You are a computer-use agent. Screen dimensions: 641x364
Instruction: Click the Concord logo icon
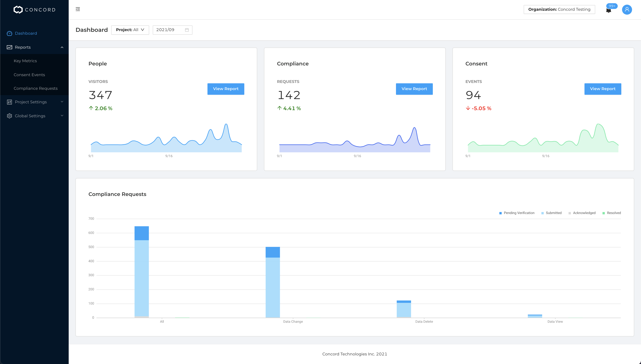pyautogui.click(x=18, y=10)
